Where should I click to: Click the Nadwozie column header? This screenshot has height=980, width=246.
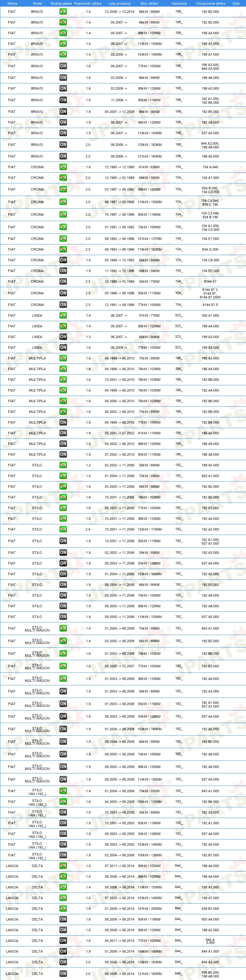tap(179, 3)
